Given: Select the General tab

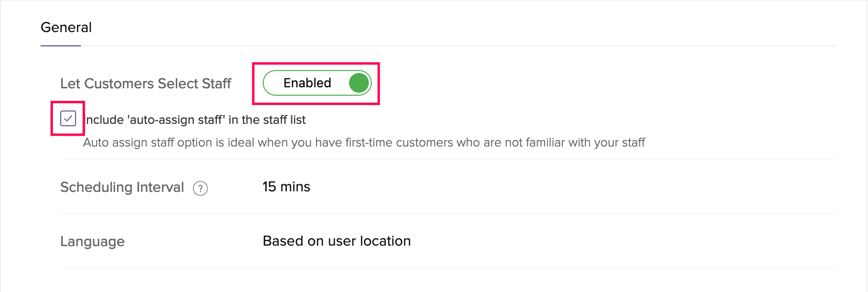Looking at the screenshot, I should pos(66,28).
